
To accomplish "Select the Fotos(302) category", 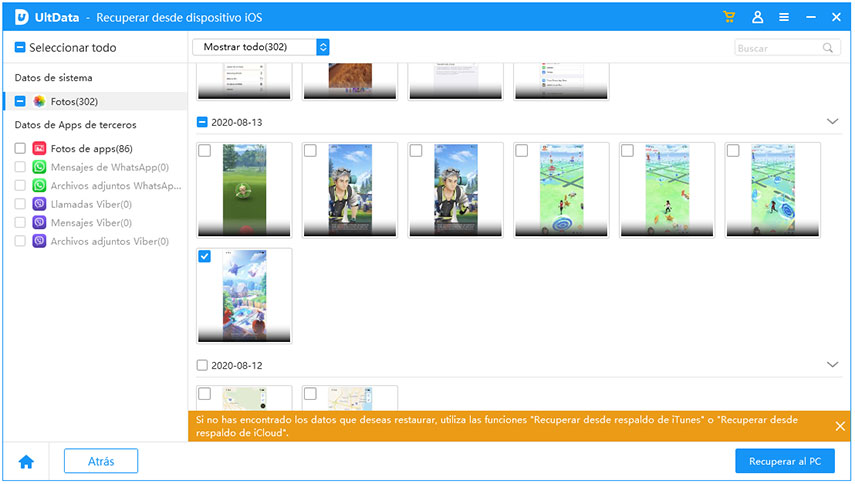I will pyautogui.click(x=74, y=101).
